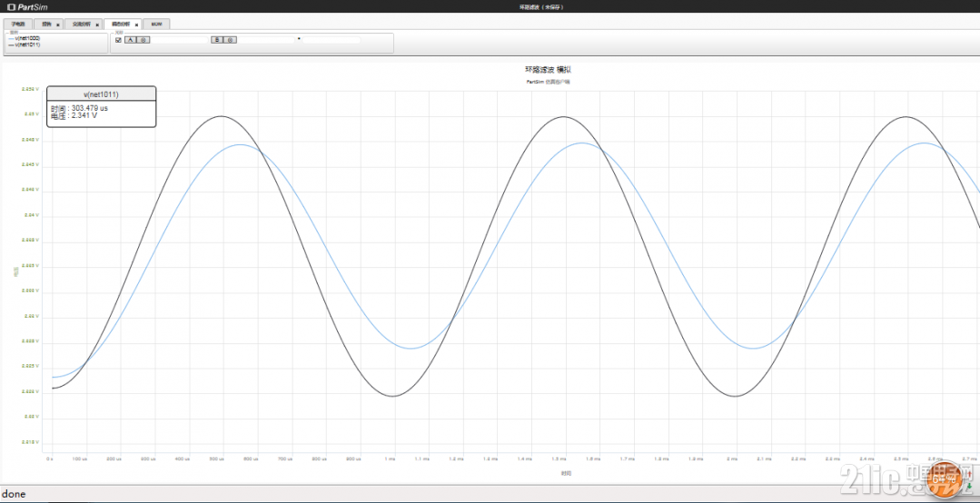Click the cursor difference readout field
The height and width of the screenshot is (503, 980).
[332, 40]
